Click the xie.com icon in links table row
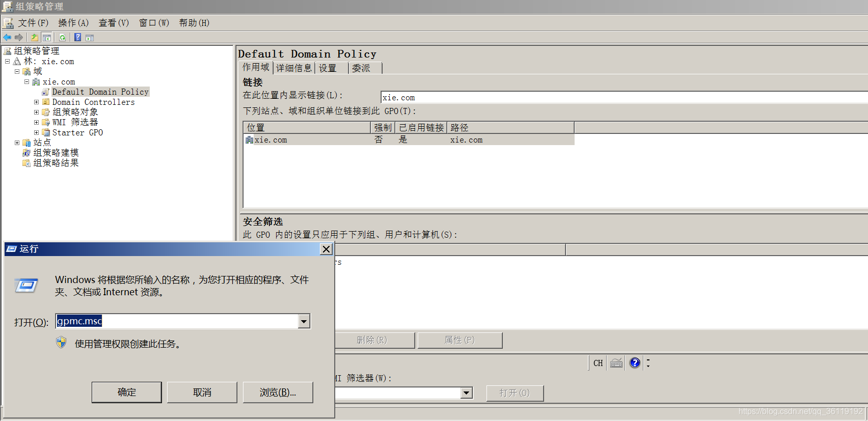 click(249, 140)
